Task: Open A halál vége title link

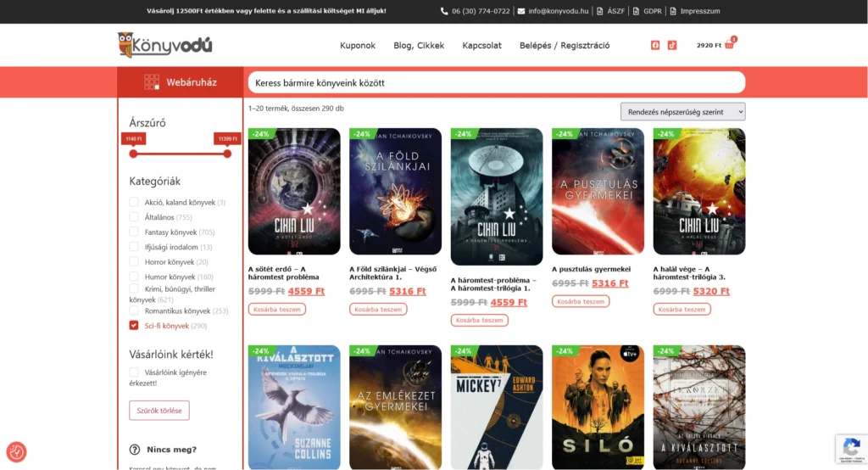Action: coord(690,272)
